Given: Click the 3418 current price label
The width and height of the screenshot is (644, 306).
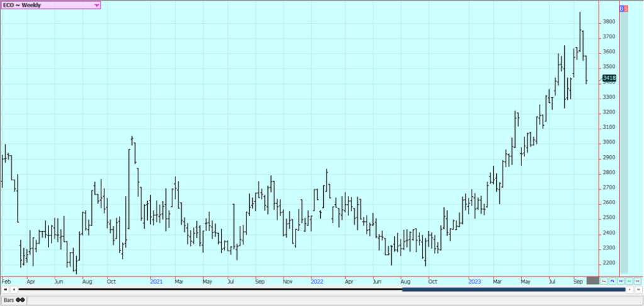Looking at the screenshot, I should point(609,78).
